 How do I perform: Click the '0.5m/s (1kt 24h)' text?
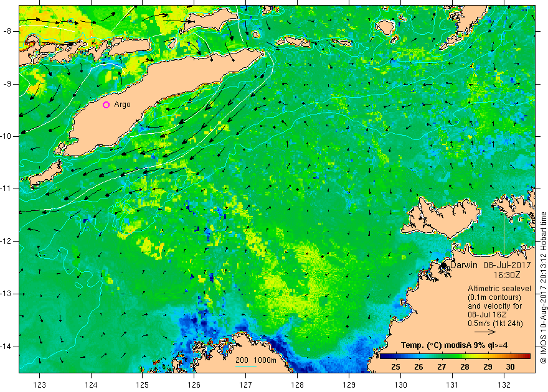[x=495, y=324]
